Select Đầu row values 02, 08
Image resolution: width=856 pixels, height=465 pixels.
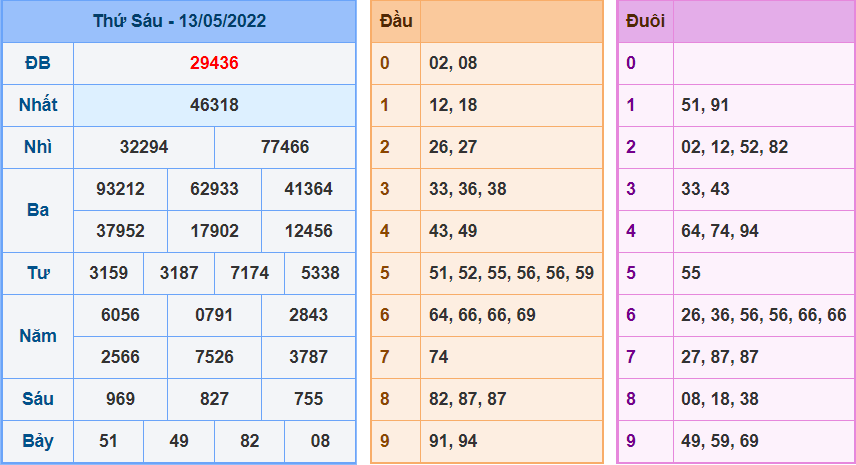click(x=453, y=63)
